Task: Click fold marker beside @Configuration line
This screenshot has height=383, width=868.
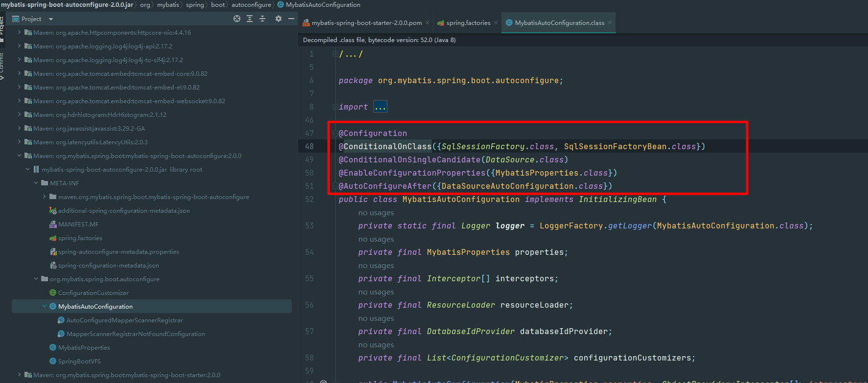Action: [335, 133]
